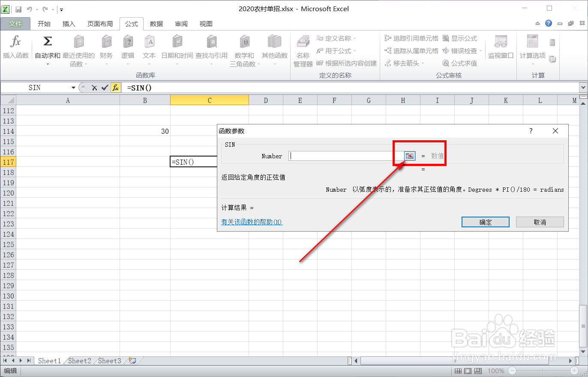Switch to the Home (开始) tab

pos(44,24)
